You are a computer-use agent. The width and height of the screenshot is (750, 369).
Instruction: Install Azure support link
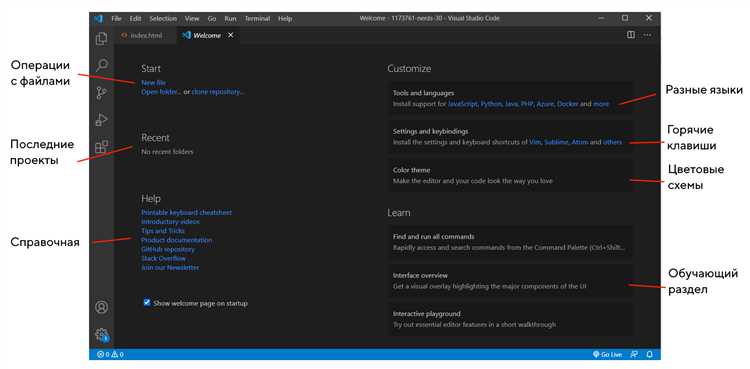tap(545, 104)
